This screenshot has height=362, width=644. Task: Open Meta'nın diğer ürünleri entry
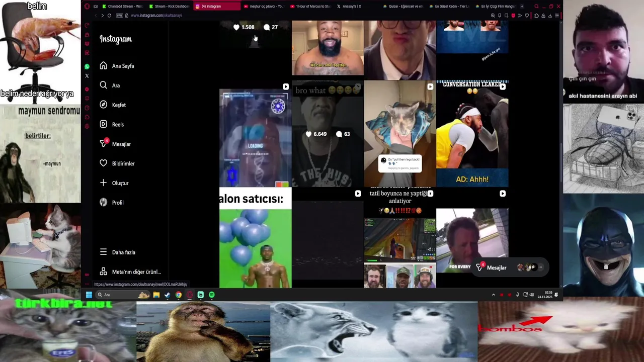130,272
